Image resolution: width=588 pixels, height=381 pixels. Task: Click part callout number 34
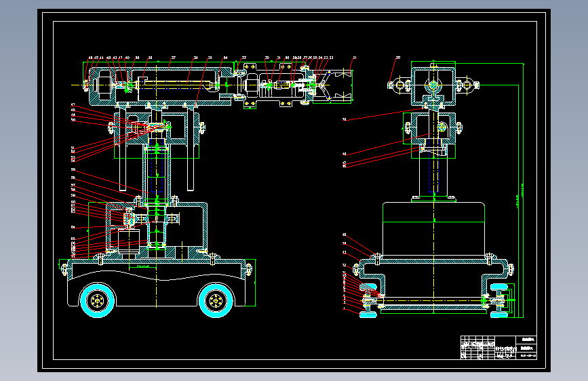[225, 58]
